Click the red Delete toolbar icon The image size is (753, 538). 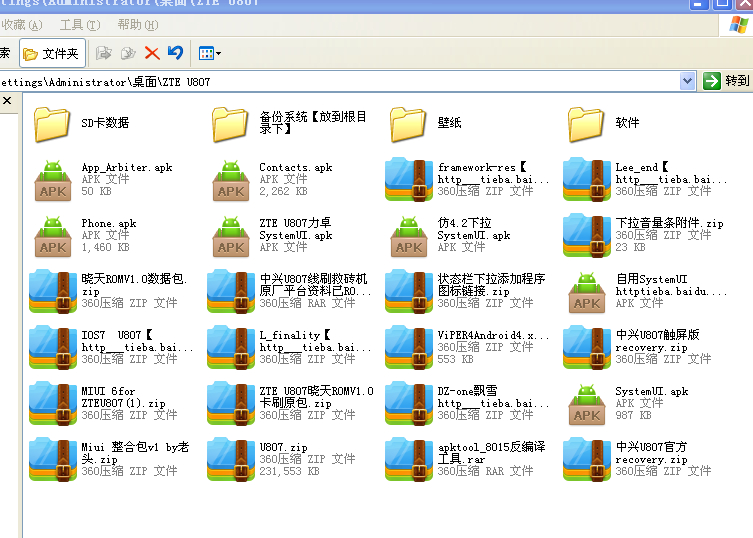(x=152, y=53)
